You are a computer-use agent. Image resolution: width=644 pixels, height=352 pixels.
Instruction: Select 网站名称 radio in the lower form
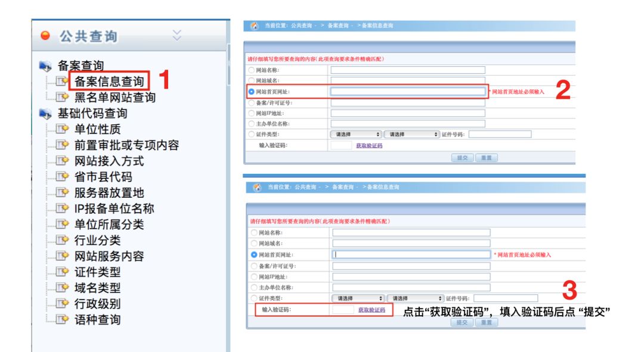click(254, 233)
